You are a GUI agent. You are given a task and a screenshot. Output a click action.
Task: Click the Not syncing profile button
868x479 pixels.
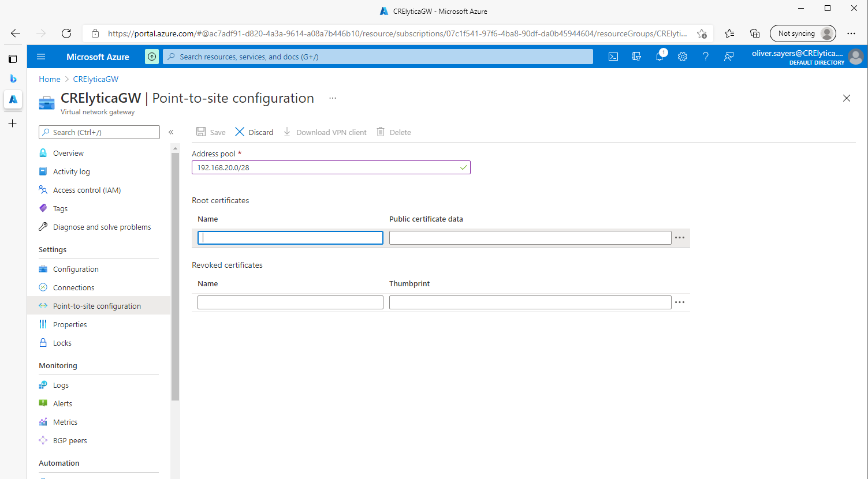[803, 33]
